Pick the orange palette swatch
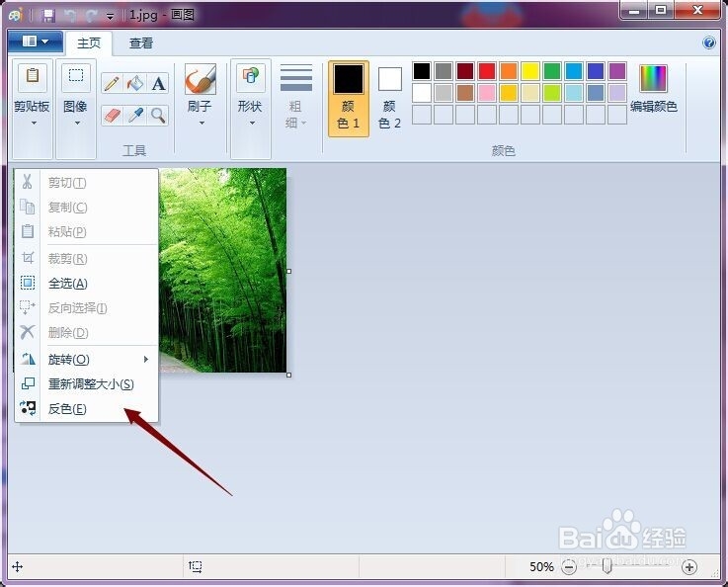The image size is (728, 587). tap(509, 71)
